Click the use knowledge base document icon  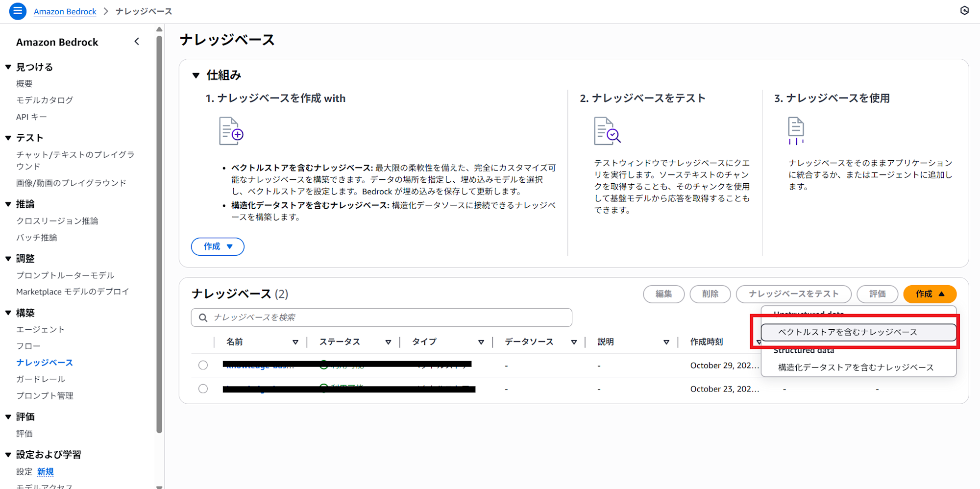pyautogui.click(x=796, y=131)
